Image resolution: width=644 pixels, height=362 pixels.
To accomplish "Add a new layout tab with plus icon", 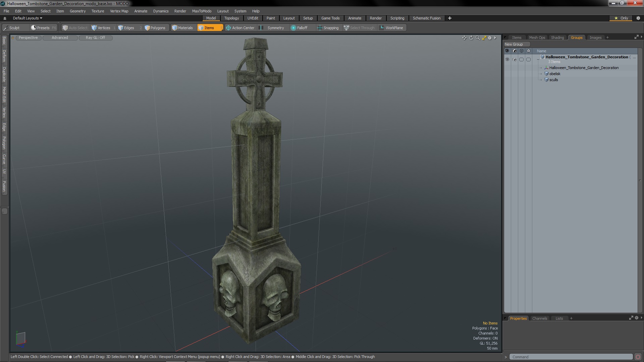I will (450, 18).
